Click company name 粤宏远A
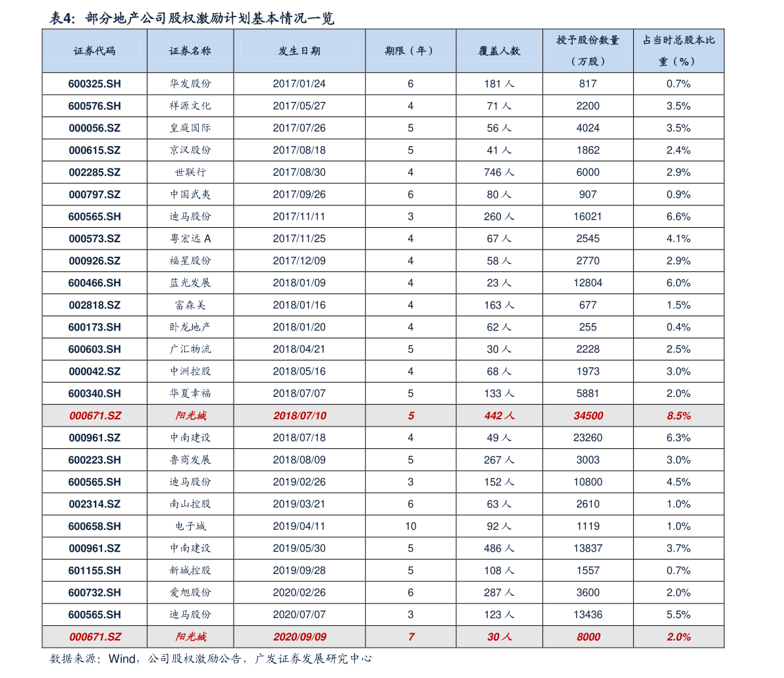The image size is (784, 678). [190, 238]
